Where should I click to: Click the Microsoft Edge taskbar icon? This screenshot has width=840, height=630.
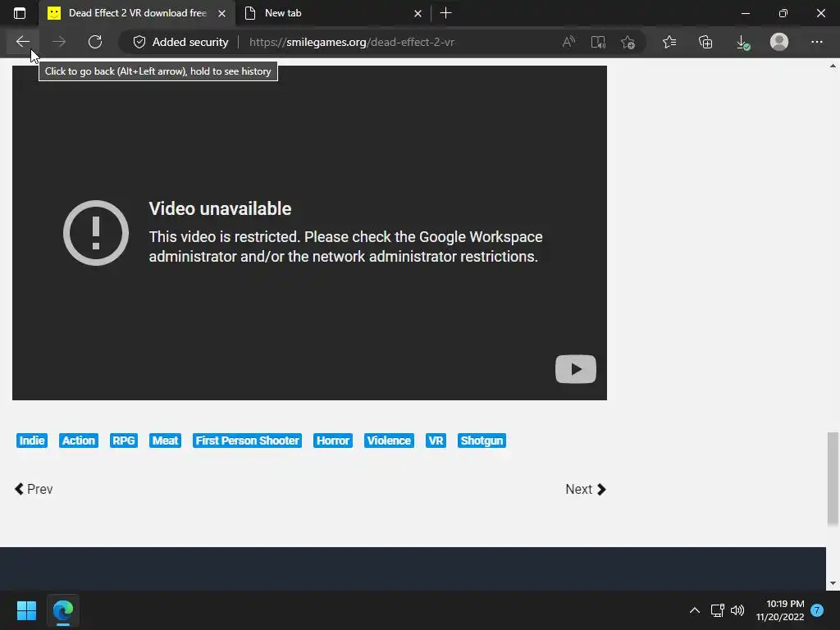tap(62, 610)
